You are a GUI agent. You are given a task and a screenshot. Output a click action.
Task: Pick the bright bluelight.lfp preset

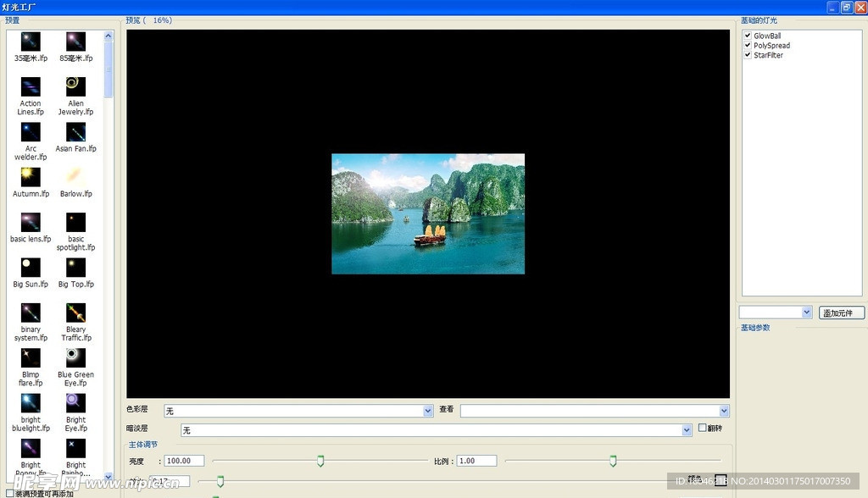(31, 403)
